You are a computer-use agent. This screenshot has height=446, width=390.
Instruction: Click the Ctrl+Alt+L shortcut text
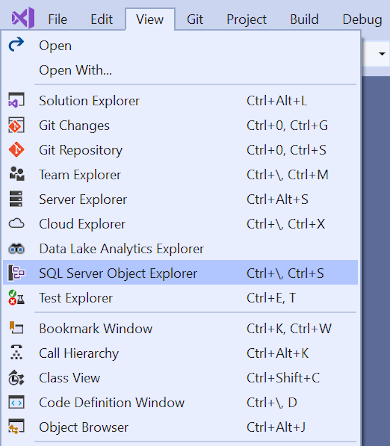276,101
